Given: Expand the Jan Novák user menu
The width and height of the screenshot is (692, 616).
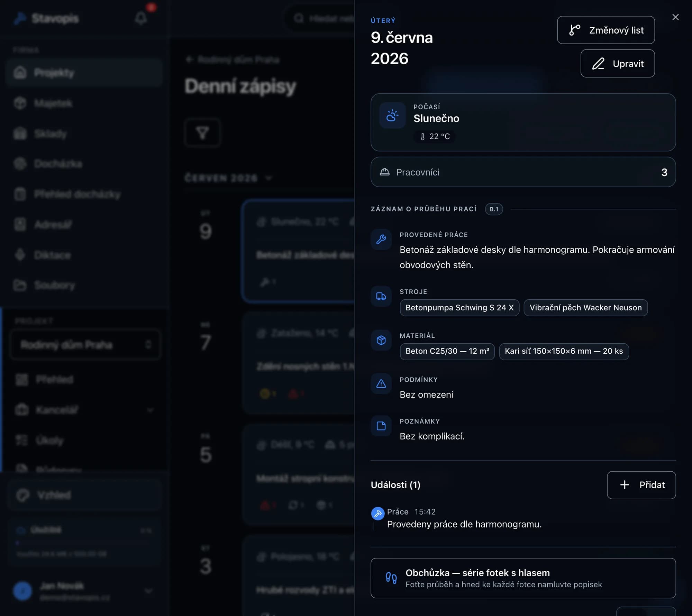Looking at the screenshot, I should [84, 591].
